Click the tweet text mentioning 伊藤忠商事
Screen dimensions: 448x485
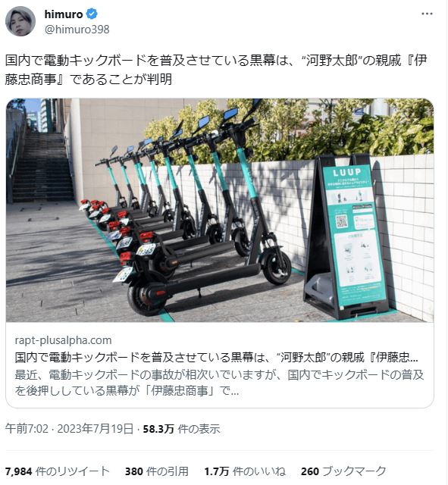click(215, 70)
